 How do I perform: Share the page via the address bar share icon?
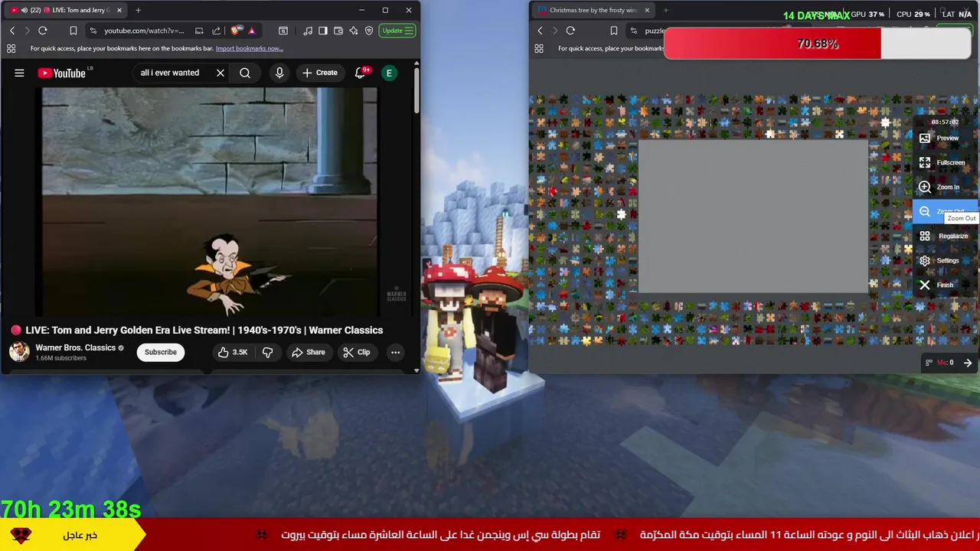217,31
